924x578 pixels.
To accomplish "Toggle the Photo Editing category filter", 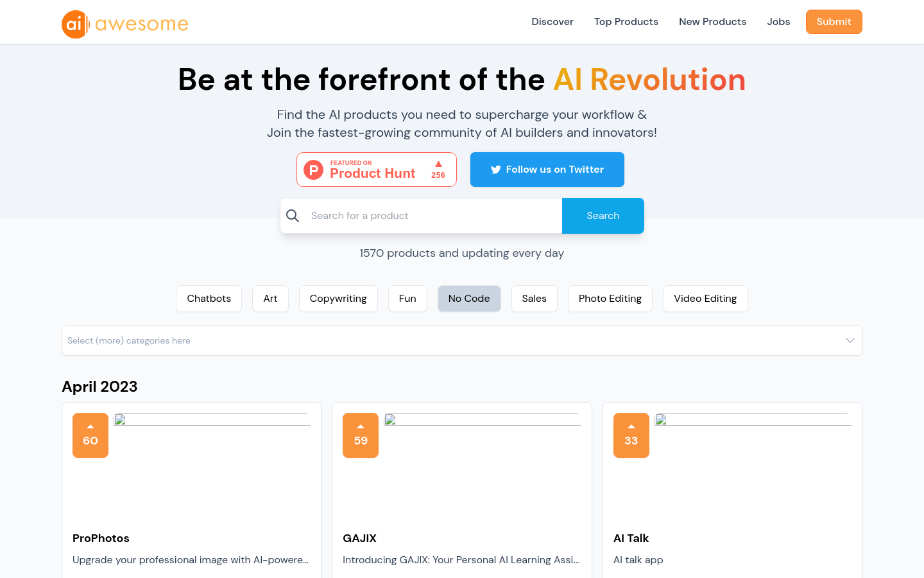I will (x=610, y=299).
